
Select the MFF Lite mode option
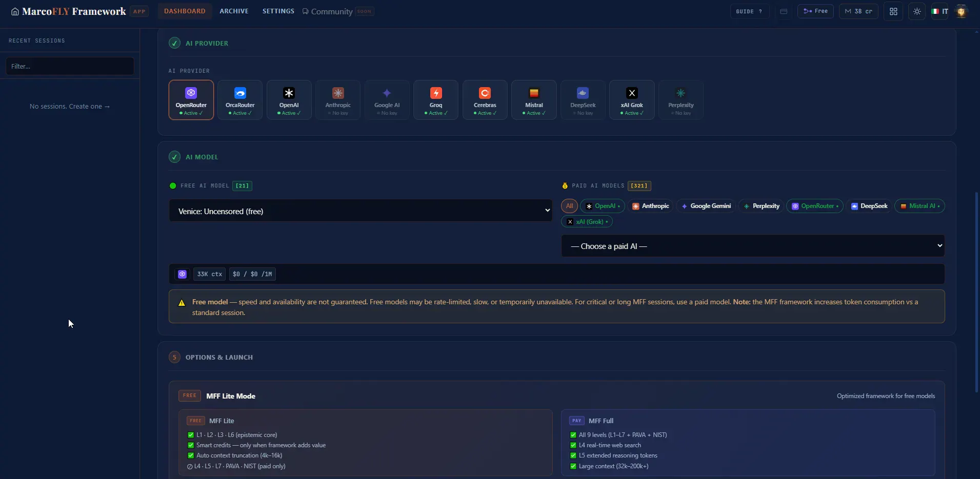pos(366,443)
